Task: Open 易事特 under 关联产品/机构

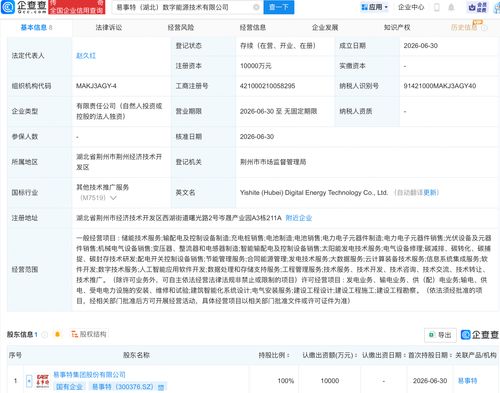Action: point(468,381)
